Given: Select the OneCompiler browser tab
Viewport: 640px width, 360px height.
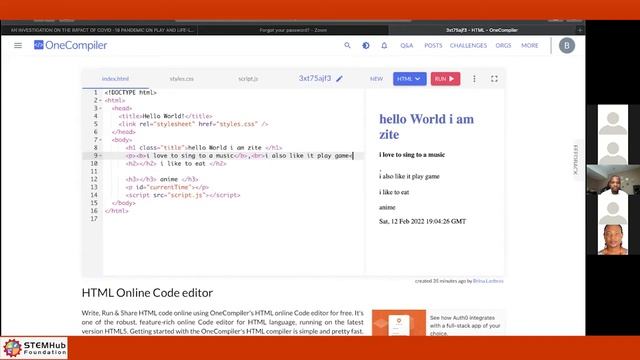Looking at the screenshot, I should coord(482,30).
